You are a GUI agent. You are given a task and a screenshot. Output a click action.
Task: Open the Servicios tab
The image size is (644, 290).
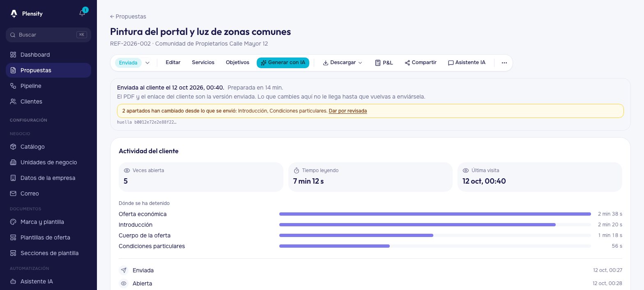click(203, 62)
